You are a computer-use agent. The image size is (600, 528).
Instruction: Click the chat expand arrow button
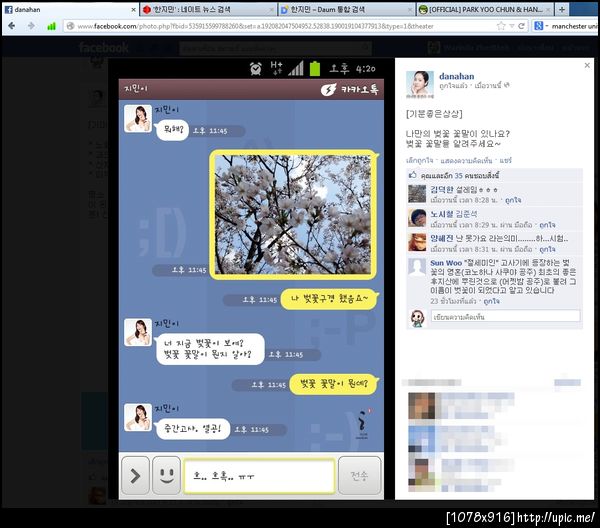tap(135, 476)
